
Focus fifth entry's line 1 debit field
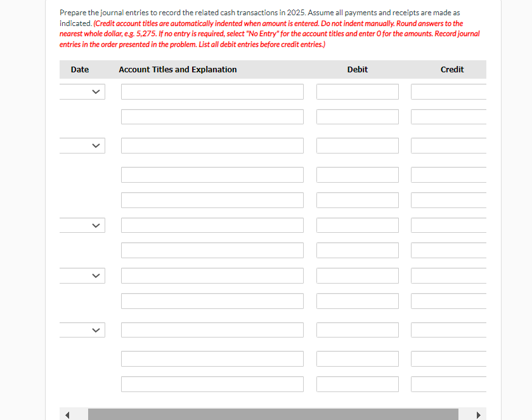click(358, 330)
